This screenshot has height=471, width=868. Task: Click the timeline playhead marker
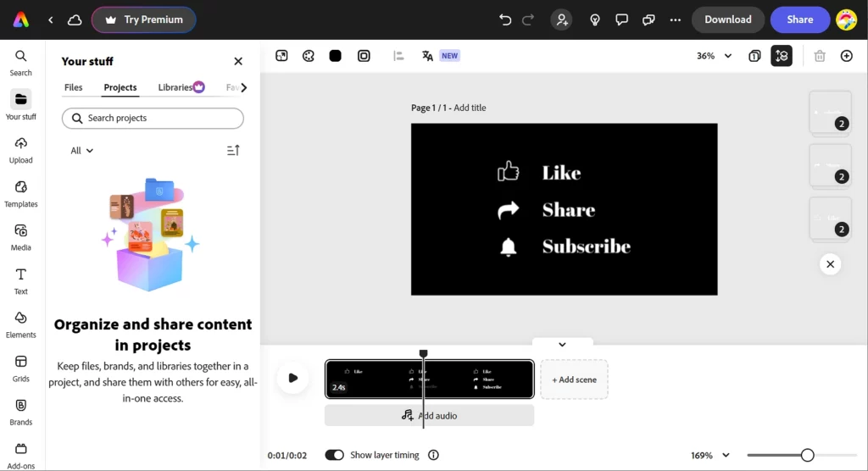tap(424, 353)
